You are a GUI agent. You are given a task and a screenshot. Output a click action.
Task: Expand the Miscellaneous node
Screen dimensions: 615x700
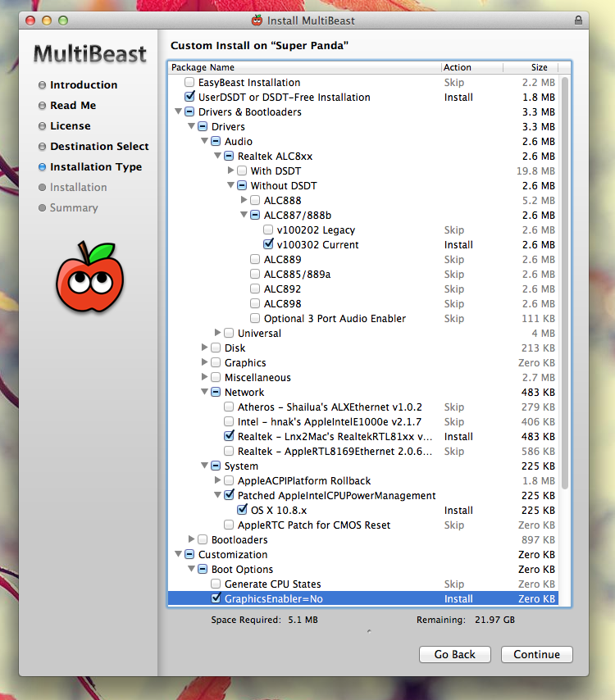204,376
